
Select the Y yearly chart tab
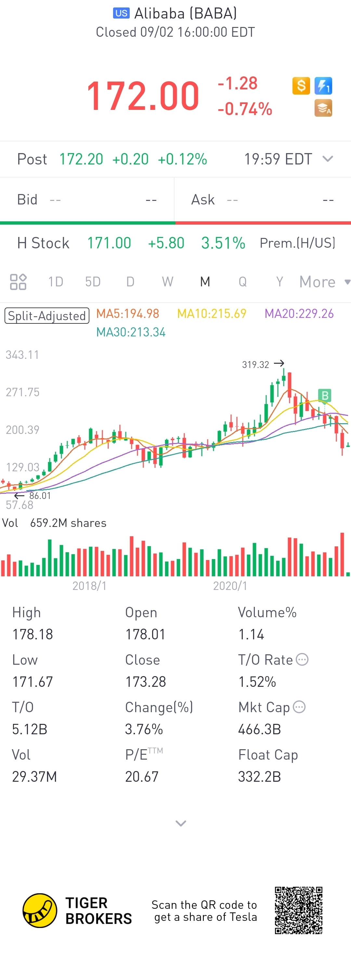pyautogui.click(x=279, y=282)
